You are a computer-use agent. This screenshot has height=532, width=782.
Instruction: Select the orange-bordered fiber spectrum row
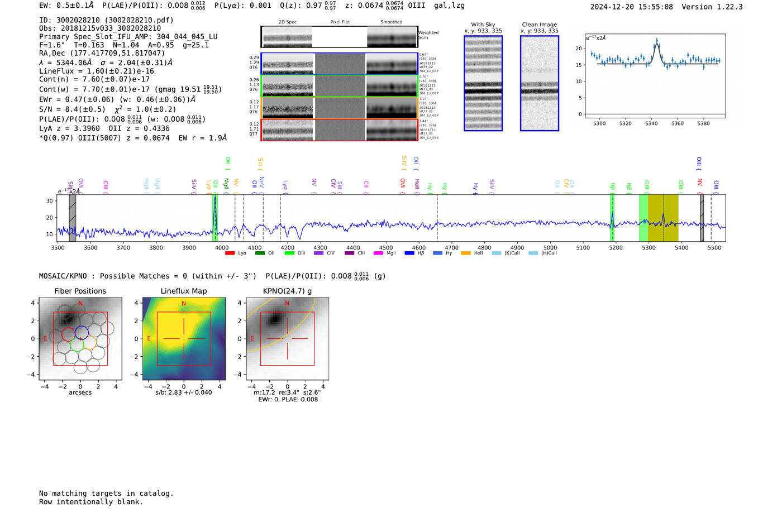click(x=339, y=108)
